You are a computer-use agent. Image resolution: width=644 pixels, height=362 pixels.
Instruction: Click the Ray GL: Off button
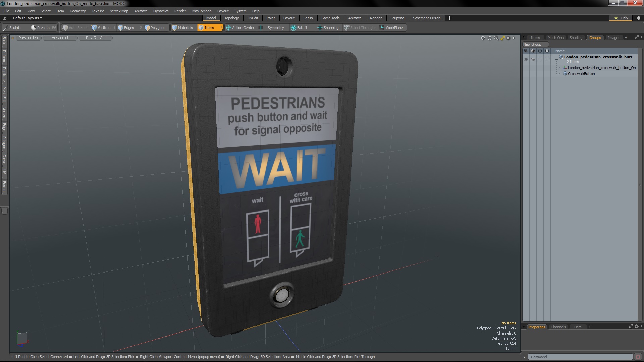95,38
